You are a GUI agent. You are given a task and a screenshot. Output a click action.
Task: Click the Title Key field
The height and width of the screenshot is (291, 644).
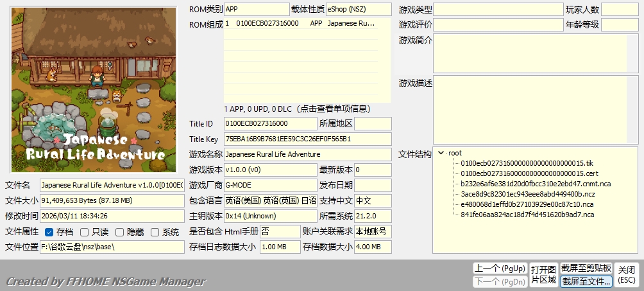tap(307, 139)
